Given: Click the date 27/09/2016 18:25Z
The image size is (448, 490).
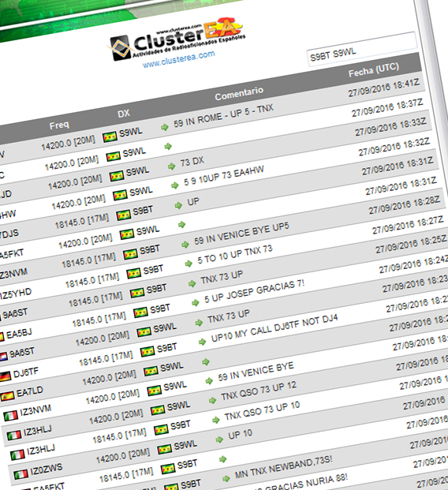Looking at the screenshot, I should (411, 245).
